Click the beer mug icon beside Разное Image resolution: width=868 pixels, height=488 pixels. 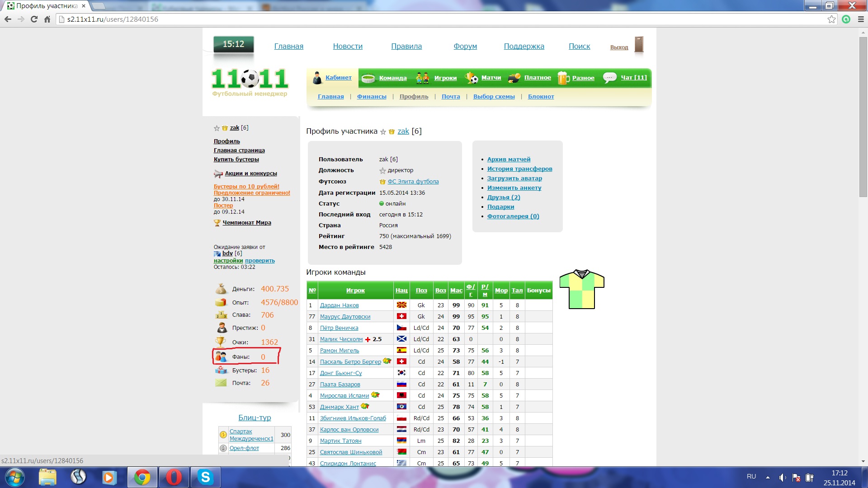563,78
